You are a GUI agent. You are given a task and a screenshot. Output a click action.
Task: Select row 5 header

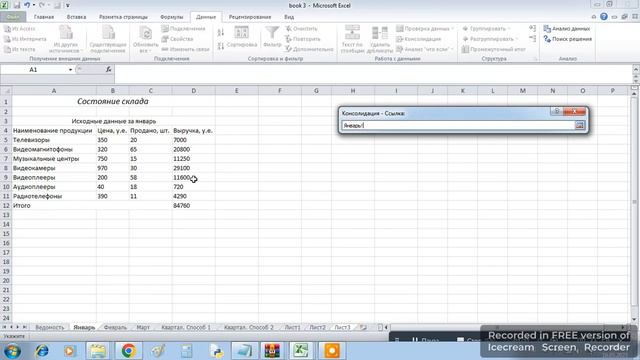click(6, 140)
